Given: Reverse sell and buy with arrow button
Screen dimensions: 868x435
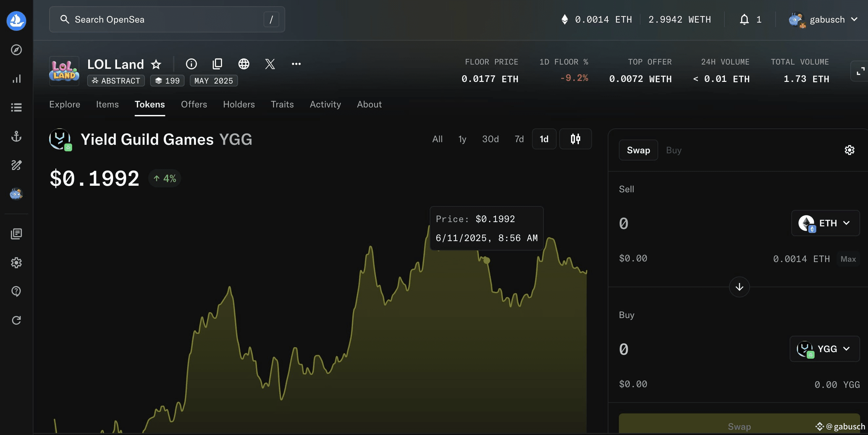Looking at the screenshot, I should click(739, 287).
